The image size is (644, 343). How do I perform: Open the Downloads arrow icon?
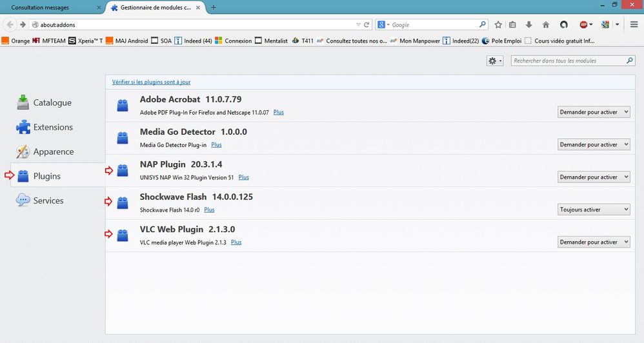(529, 24)
